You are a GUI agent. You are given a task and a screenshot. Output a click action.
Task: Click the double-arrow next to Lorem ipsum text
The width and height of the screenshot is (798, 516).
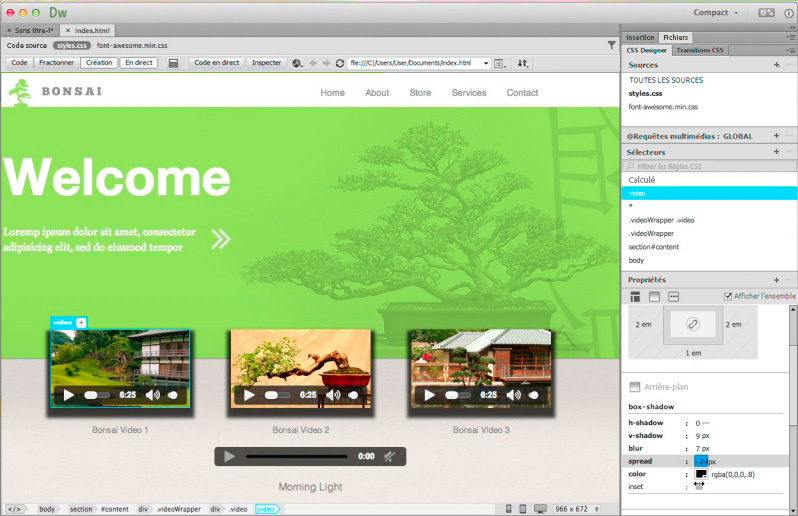(221, 239)
